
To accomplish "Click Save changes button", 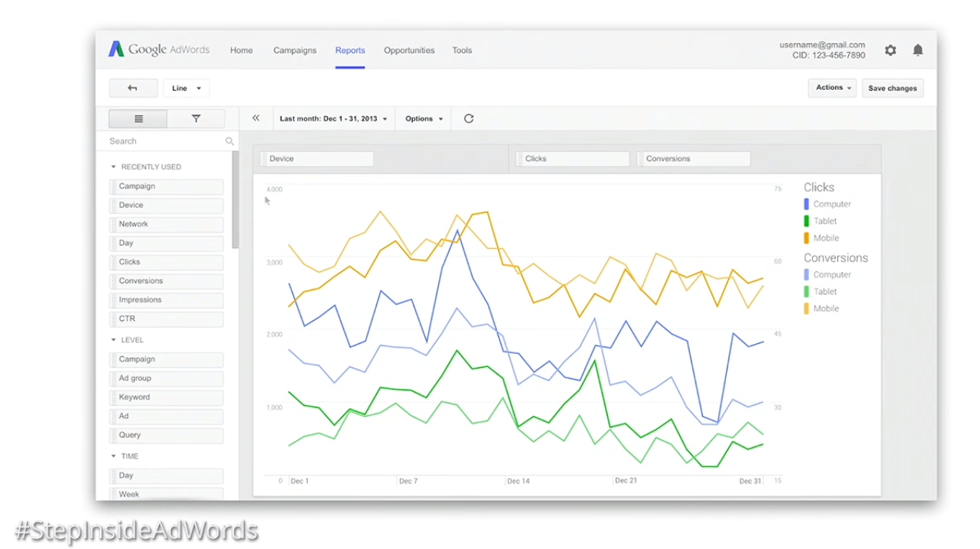I will tap(893, 88).
